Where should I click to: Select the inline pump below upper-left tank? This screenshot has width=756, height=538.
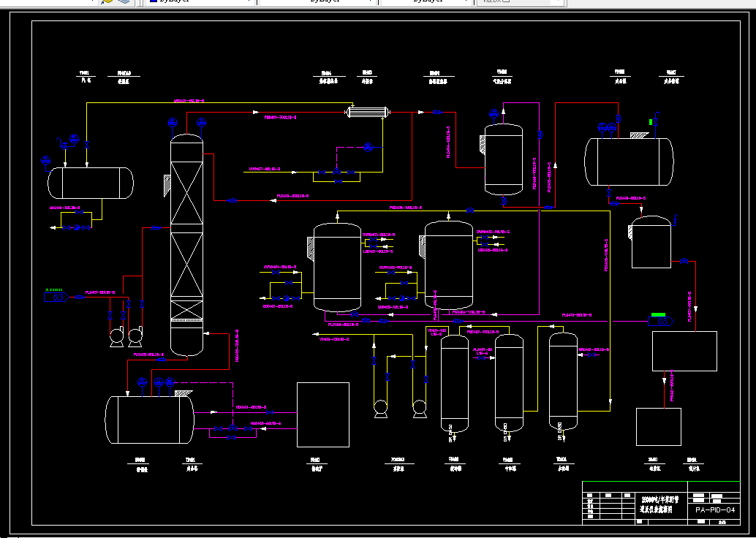point(77,227)
